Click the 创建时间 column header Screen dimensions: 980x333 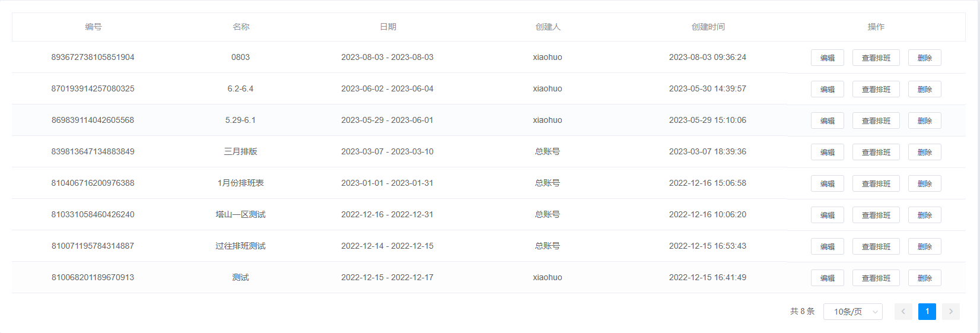708,27
